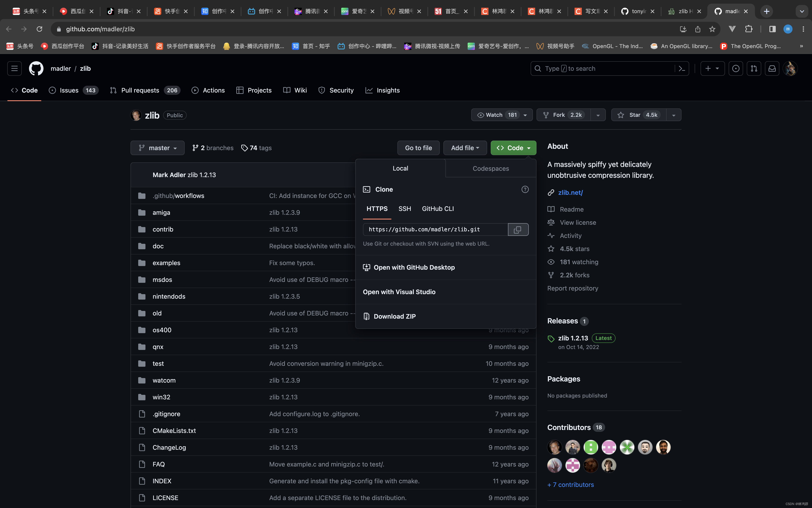The image size is (812, 508).
Task: Click Open with Visual Studio
Action: [x=399, y=292]
